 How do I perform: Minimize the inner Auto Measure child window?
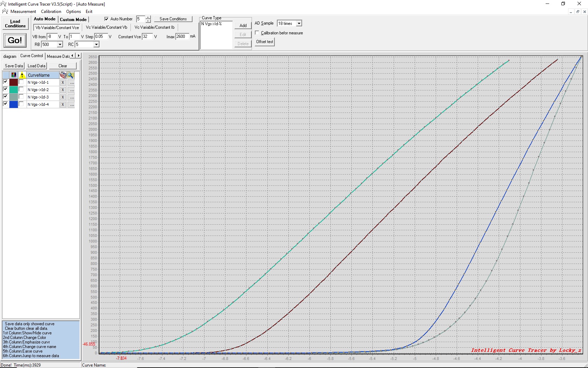571,12
